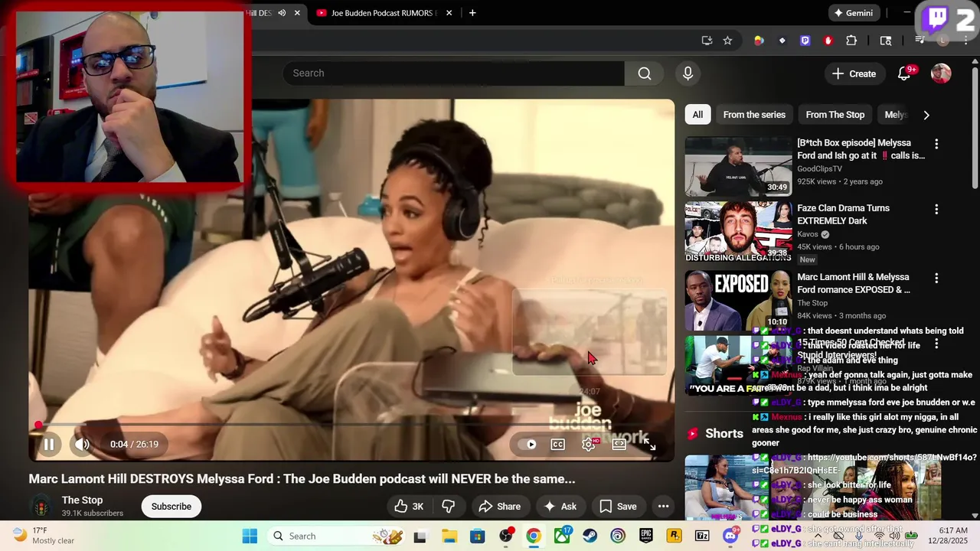Search with voice microphone icon

pyautogui.click(x=688, y=73)
